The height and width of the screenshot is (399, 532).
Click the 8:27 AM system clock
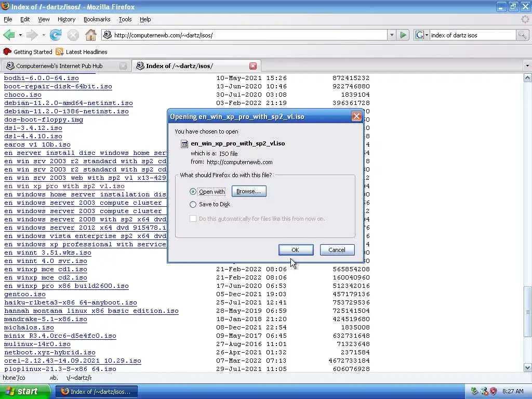click(513, 391)
